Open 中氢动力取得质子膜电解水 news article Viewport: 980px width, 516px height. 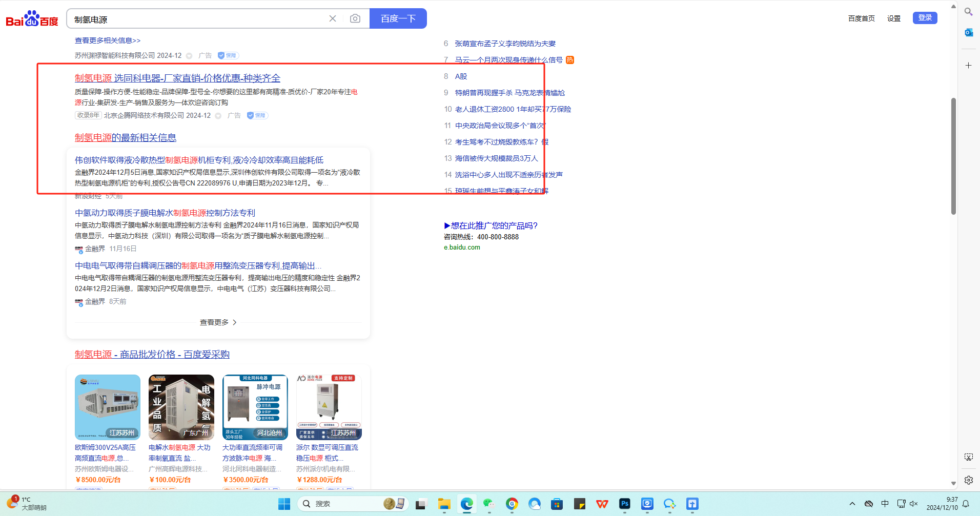coord(165,213)
